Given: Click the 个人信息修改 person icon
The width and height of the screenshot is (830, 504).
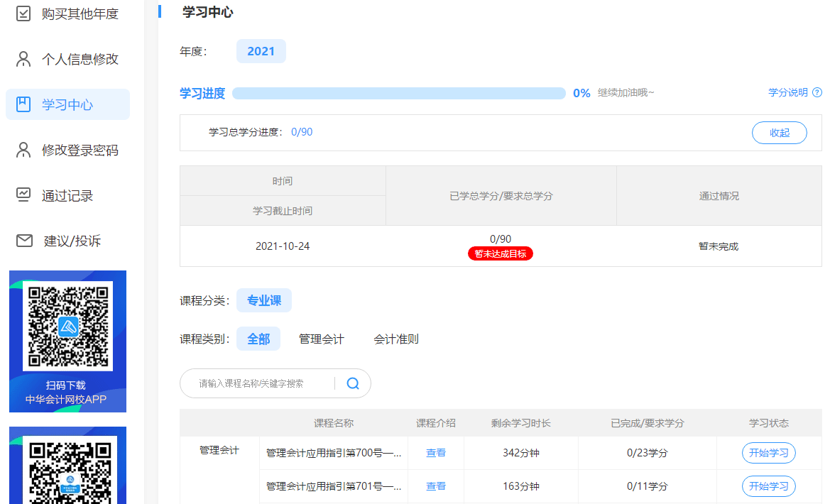Looking at the screenshot, I should [23, 60].
